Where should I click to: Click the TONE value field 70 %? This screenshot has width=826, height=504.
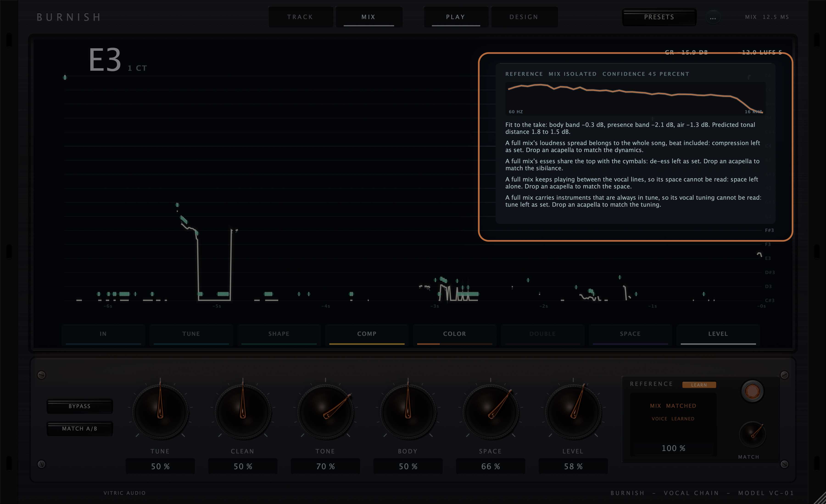pyautogui.click(x=326, y=466)
